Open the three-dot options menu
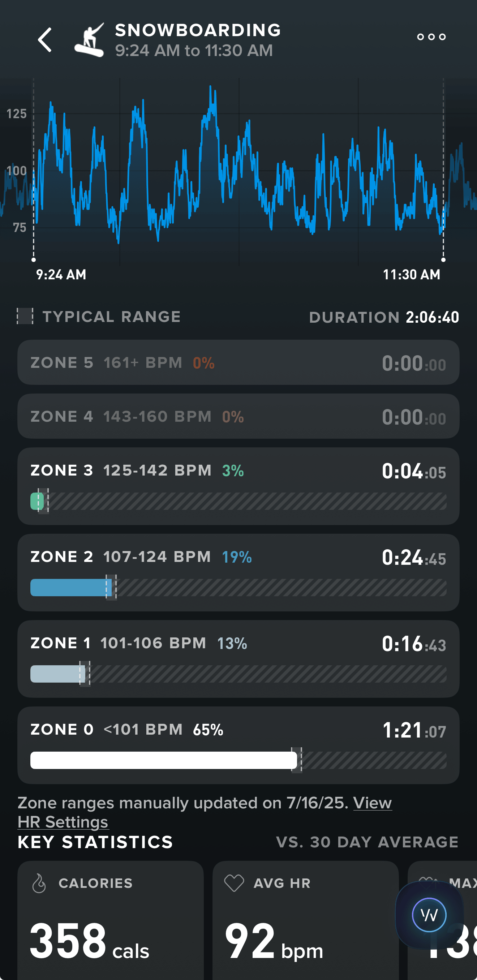477x980 pixels. (431, 37)
